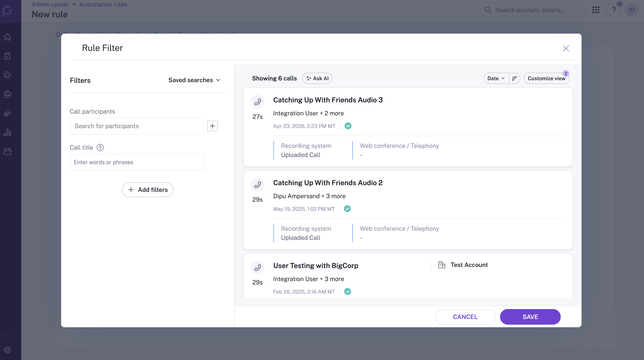The width and height of the screenshot is (644, 360).
Task: Click the 'Call participants' label
Action: click(92, 111)
